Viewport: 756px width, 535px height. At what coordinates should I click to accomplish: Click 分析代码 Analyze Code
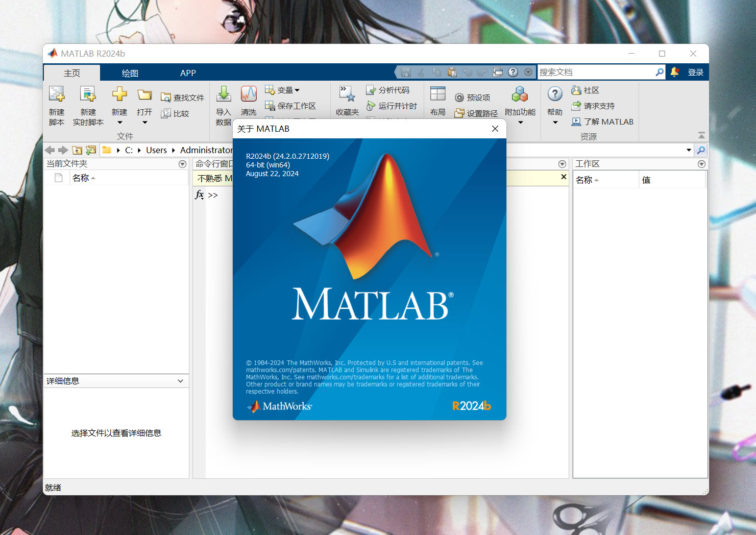tap(388, 90)
